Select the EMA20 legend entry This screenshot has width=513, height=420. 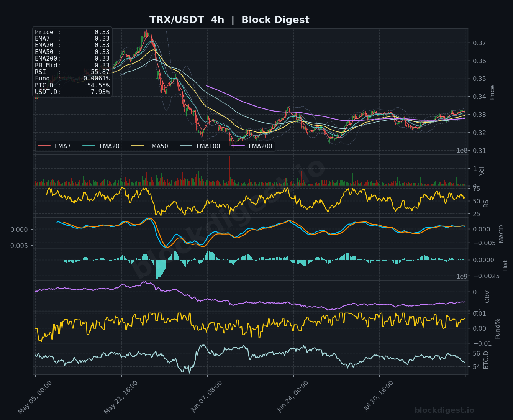tap(101, 146)
